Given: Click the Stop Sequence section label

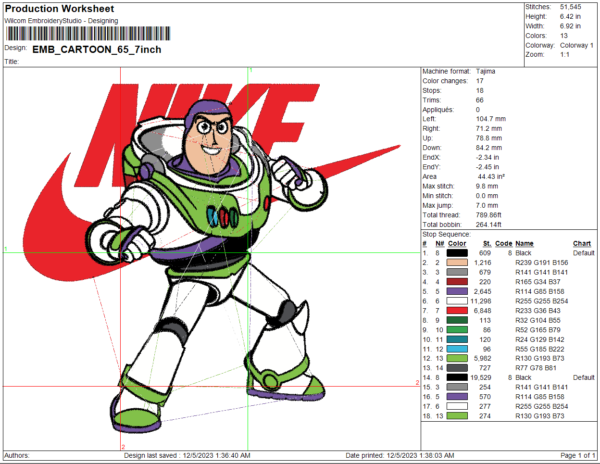Looking at the screenshot, I should (447, 234).
